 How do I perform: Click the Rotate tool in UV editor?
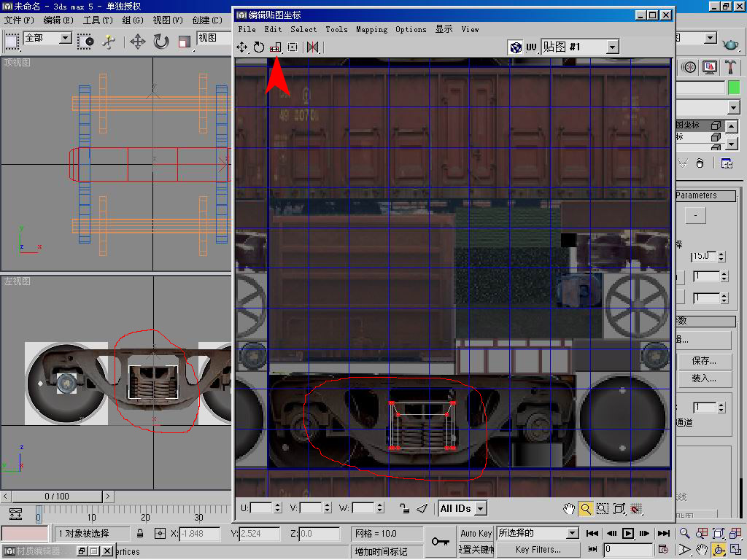click(x=259, y=47)
